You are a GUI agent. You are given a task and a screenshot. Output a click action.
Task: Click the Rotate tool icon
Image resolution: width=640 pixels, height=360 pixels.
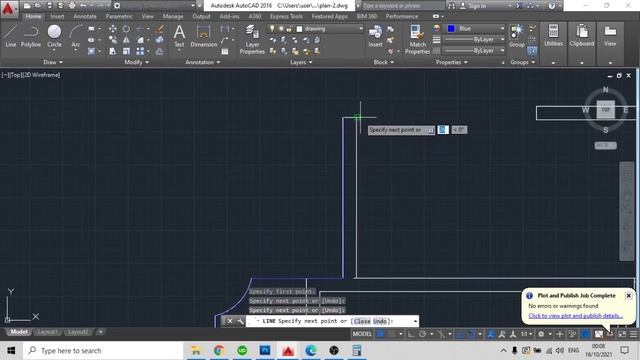(x=127, y=29)
